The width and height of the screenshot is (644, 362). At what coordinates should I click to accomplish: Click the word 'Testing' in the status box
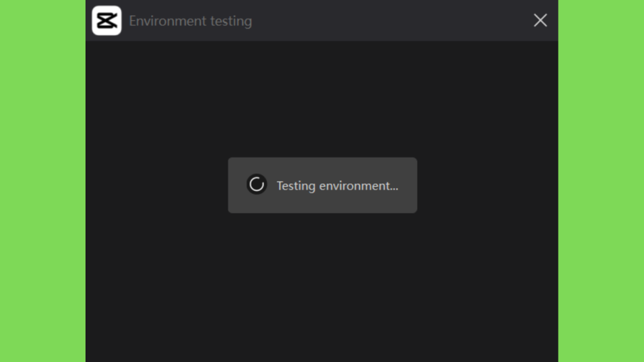296,185
